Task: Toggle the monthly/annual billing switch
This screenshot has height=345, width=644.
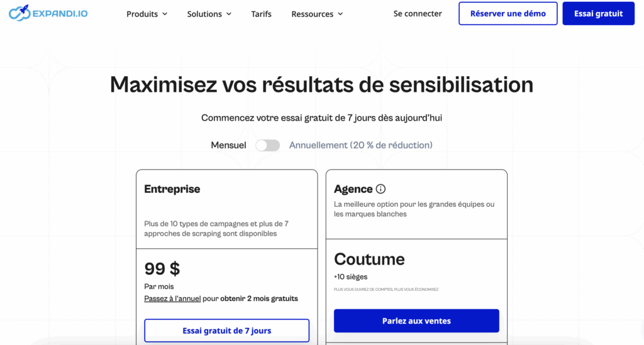Action: click(267, 145)
